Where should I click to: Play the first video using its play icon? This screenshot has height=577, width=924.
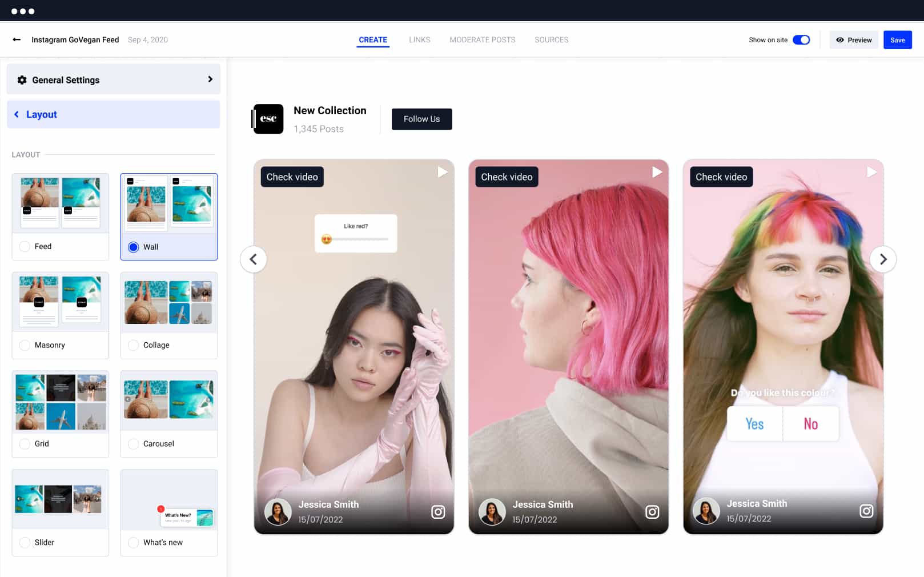[442, 172]
